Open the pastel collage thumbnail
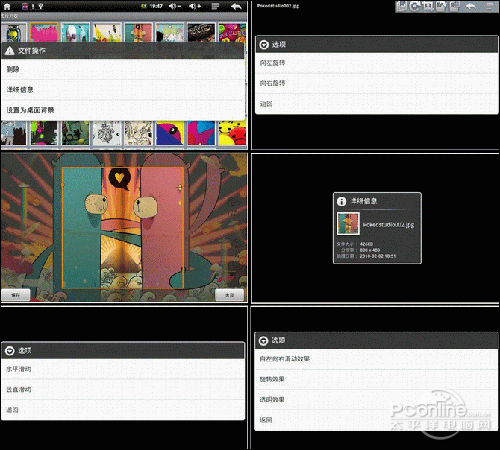 tap(170, 32)
